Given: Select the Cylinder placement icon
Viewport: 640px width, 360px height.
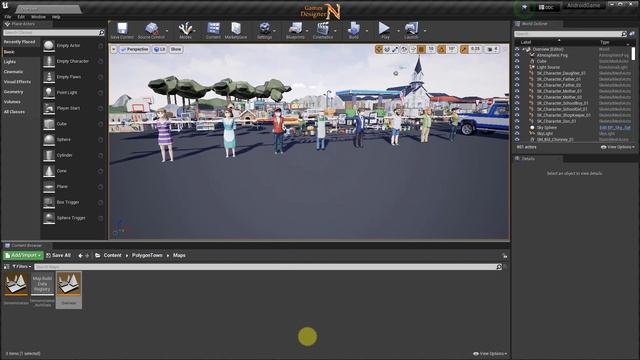Looking at the screenshot, I should click(49, 155).
